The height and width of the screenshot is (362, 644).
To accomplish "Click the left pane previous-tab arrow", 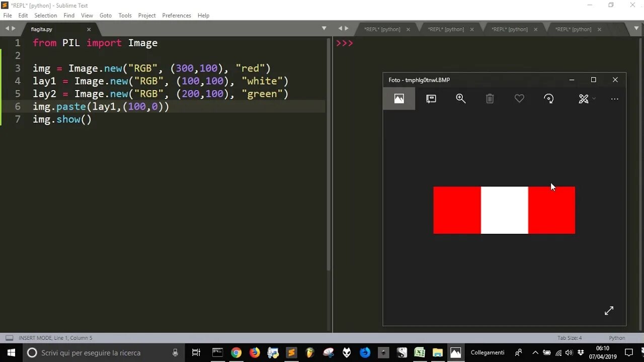I will pyautogui.click(x=7, y=29).
